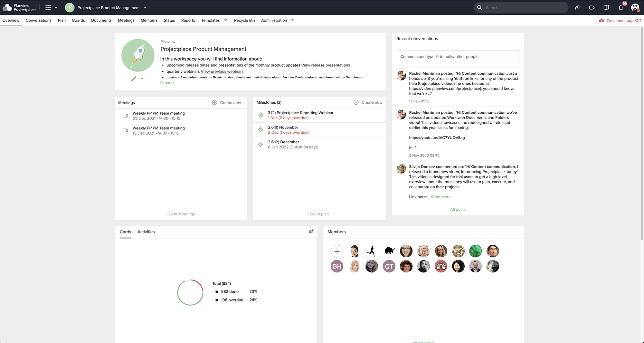The width and height of the screenshot is (644, 343).
Task: Click diamond icon of 2.6.11 November milestone
Action: [x=261, y=130]
